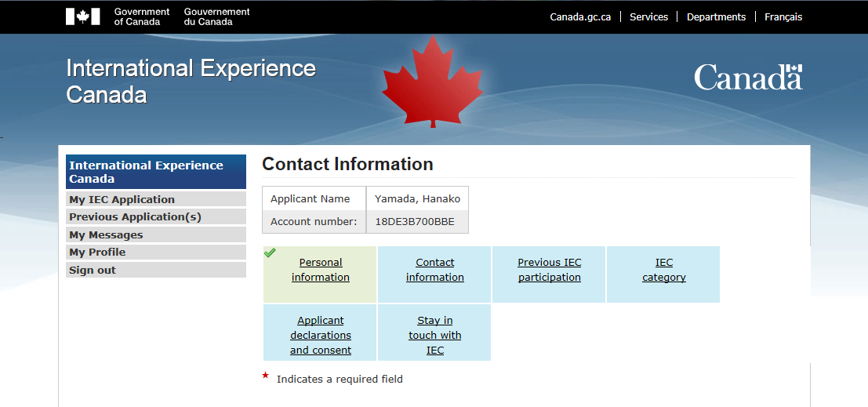Click the Account number: label cell

tap(314, 221)
